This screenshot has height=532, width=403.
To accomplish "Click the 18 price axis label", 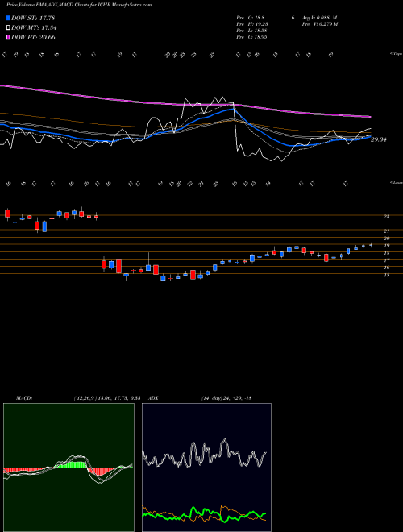I will (386, 253).
